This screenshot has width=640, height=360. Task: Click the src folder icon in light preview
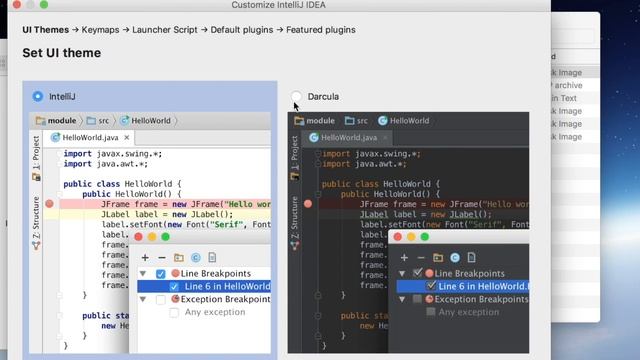[91, 121]
